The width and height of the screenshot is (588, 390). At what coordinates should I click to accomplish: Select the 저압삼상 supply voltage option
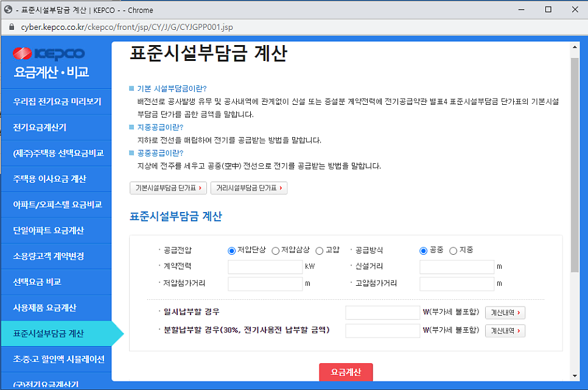coord(276,250)
